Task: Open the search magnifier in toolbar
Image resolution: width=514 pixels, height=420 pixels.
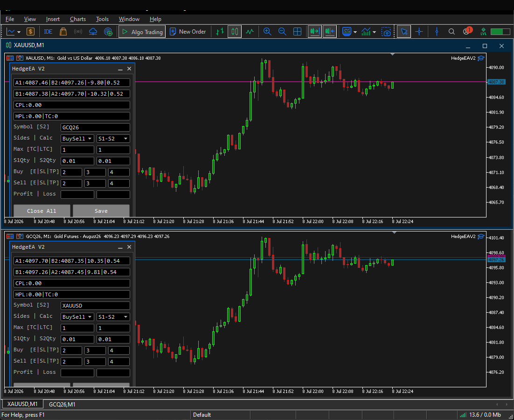Action: coord(451,32)
